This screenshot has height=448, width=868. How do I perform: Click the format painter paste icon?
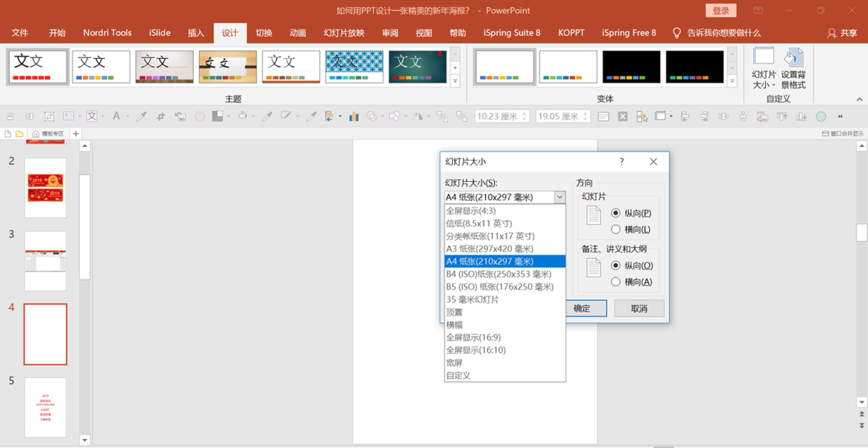pos(328,116)
